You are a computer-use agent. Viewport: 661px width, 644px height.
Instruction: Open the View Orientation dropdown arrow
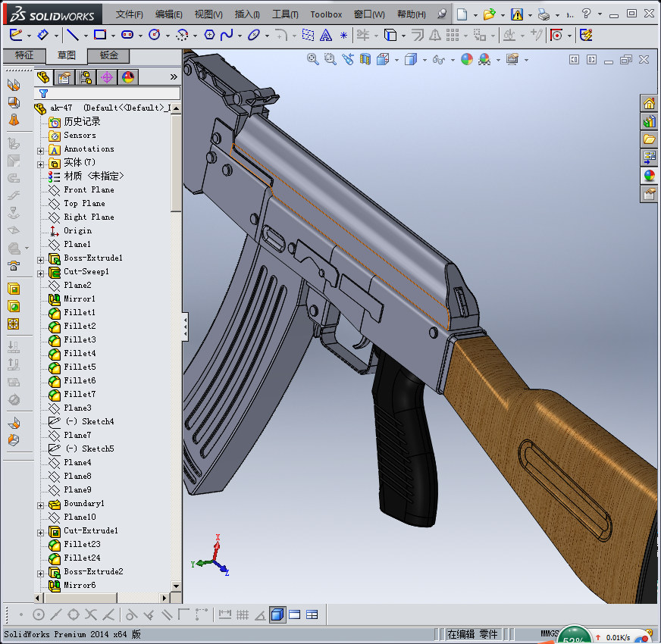396,61
